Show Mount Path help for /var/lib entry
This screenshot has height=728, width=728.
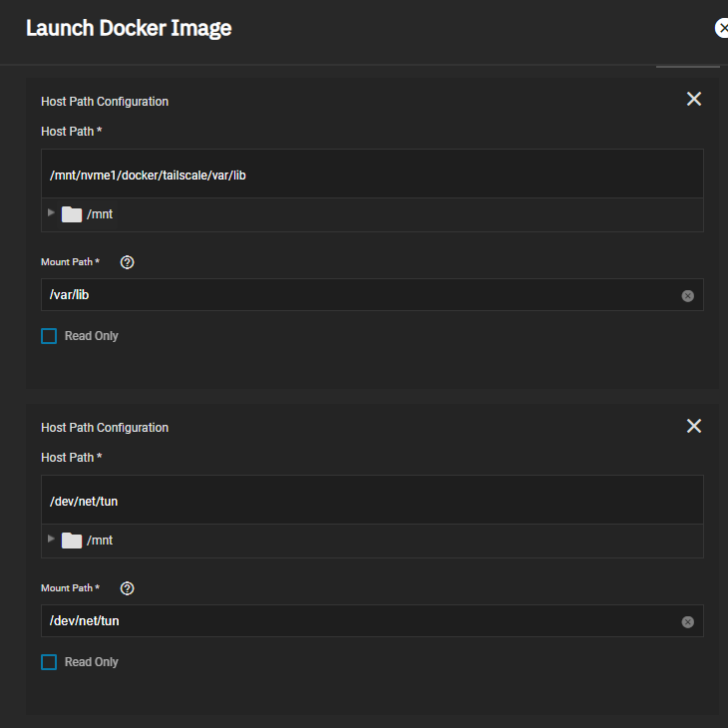pos(127,262)
